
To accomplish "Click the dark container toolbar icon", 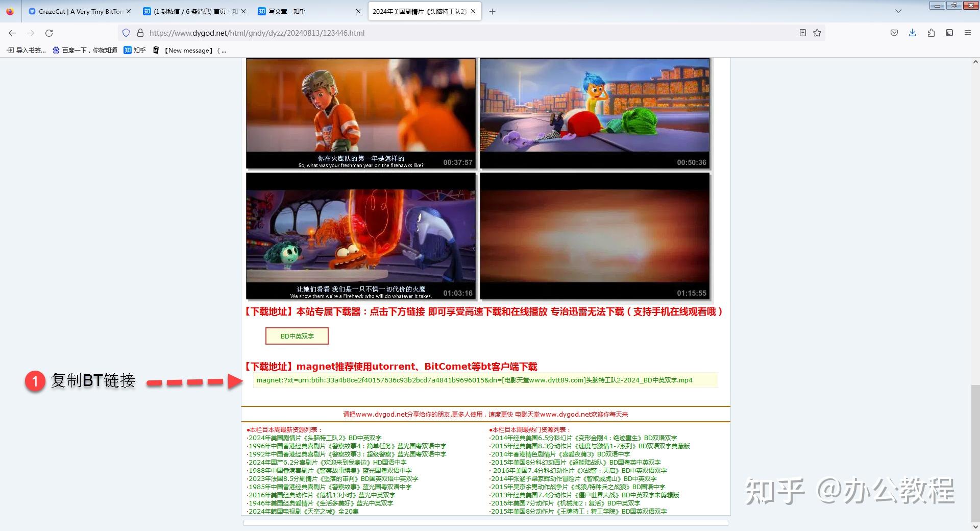I will (949, 33).
